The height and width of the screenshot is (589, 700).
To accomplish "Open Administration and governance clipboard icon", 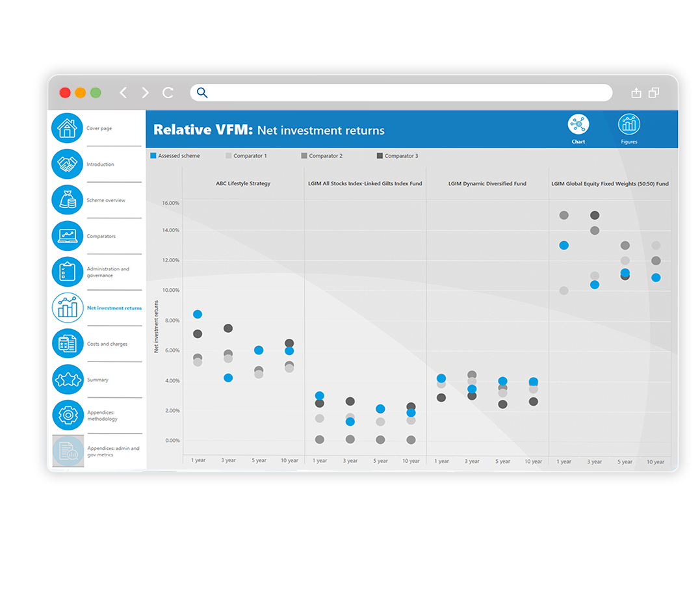I will coord(67,272).
